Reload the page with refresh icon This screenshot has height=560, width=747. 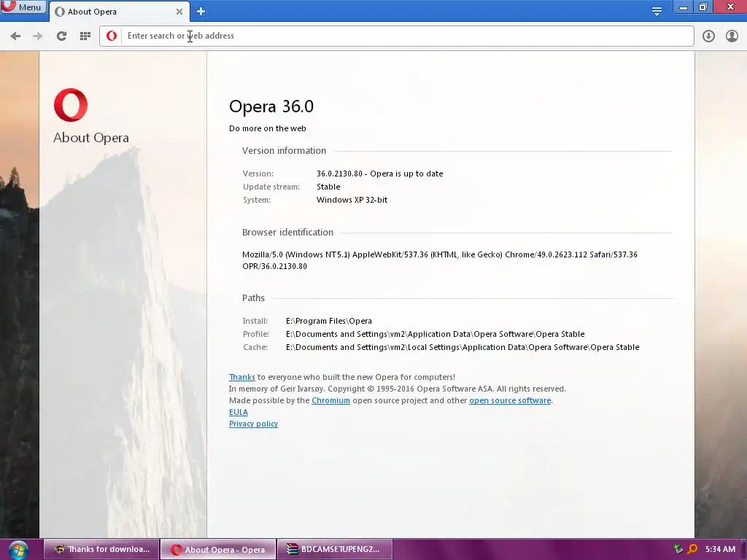[61, 36]
